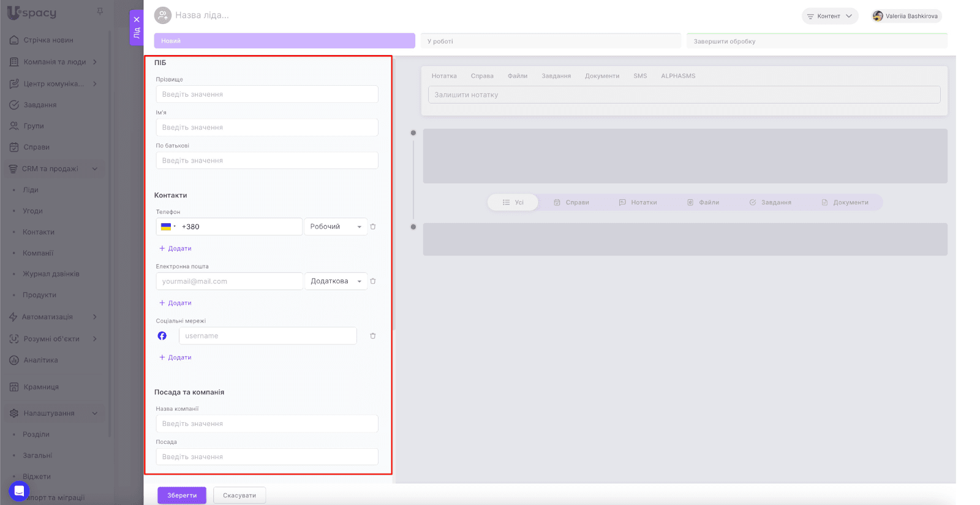Click the Назва компанії input field
The width and height of the screenshot is (980, 505).
(x=267, y=423)
